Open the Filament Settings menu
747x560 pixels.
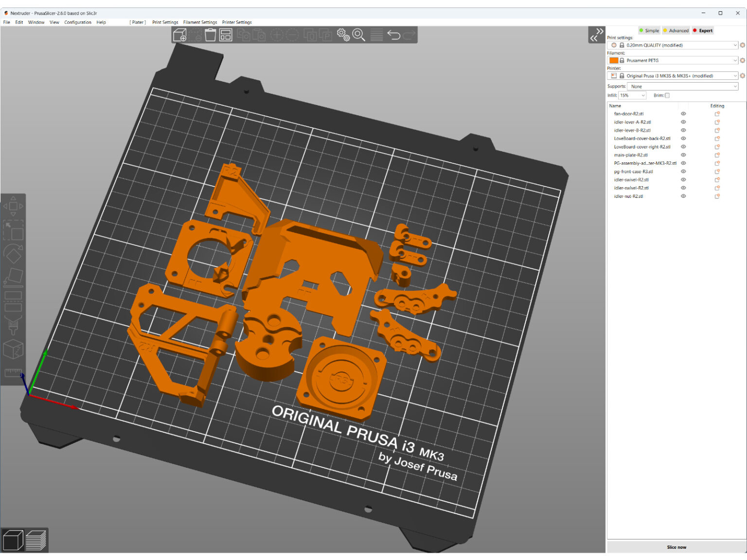200,22
